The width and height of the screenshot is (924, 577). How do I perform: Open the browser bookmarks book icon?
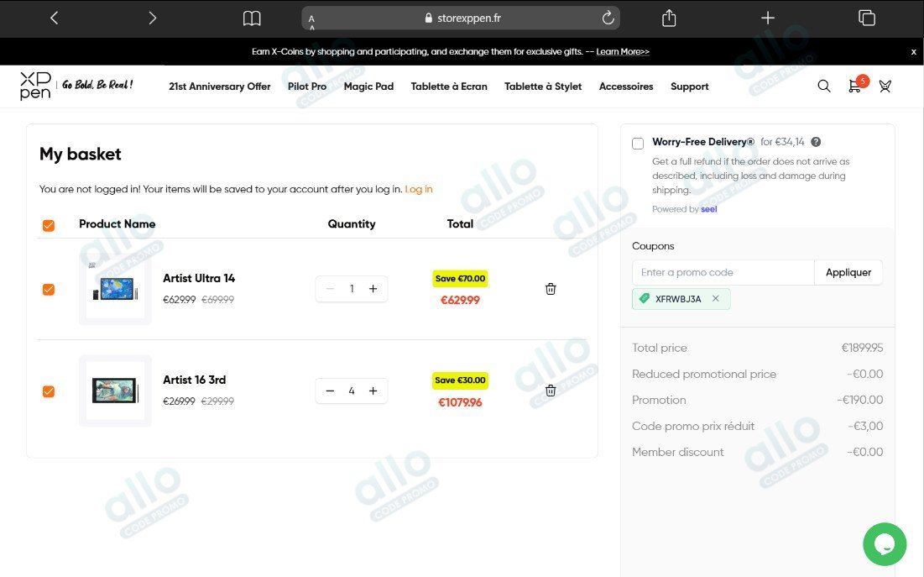coord(252,18)
